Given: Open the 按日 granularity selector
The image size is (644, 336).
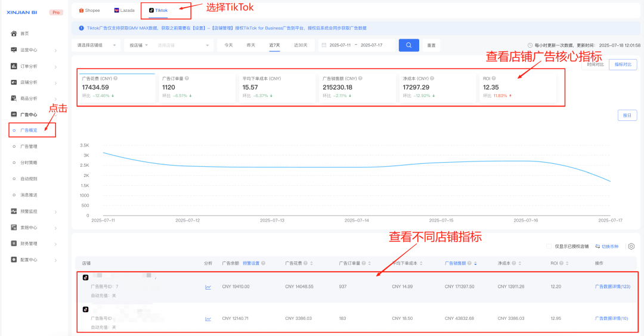Looking at the screenshot, I should pyautogui.click(x=627, y=116).
